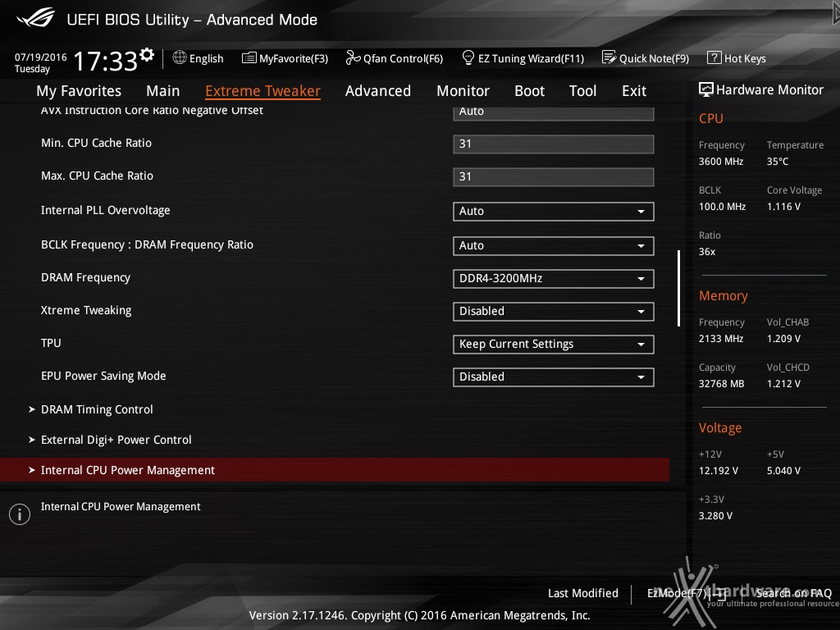The width and height of the screenshot is (840, 630).
Task: Switch to EzMode(F7)
Action: coord(687,593)
